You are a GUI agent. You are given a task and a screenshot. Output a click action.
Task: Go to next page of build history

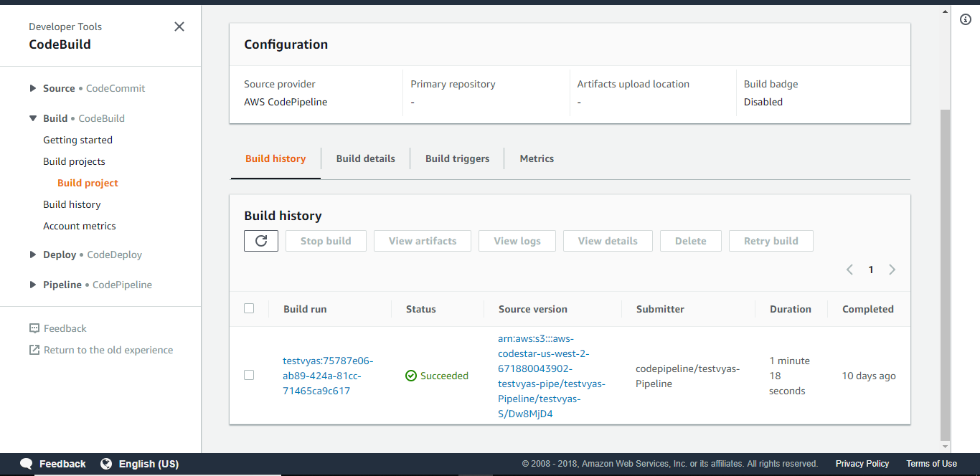click(x=892, y=270)
